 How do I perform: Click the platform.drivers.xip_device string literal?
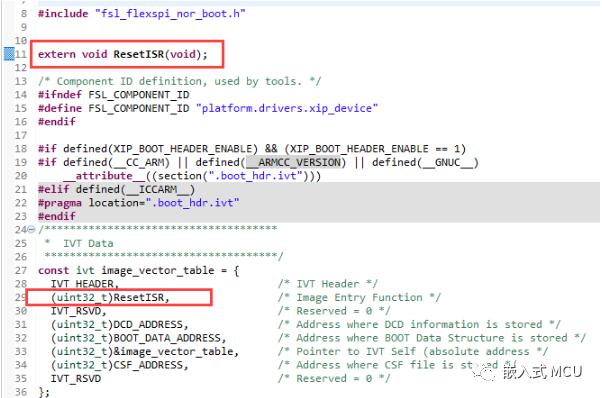coord(287,108)
